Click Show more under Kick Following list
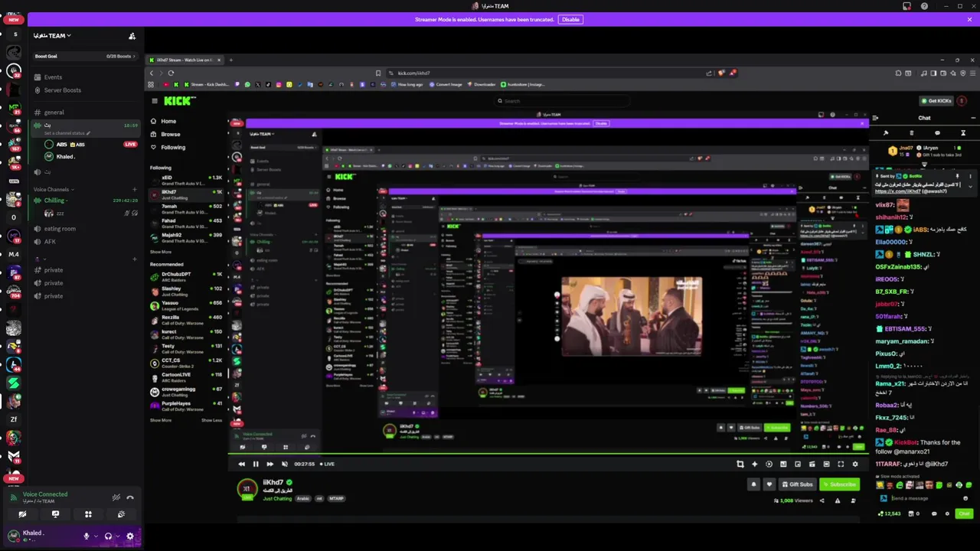This screenshot has width=980, height=551. [160, 252]
